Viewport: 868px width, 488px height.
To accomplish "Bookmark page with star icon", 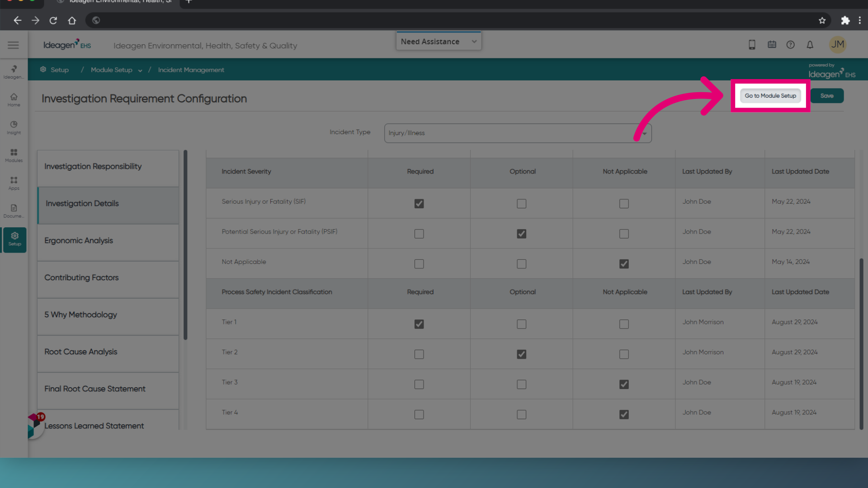I will (822, 20).
